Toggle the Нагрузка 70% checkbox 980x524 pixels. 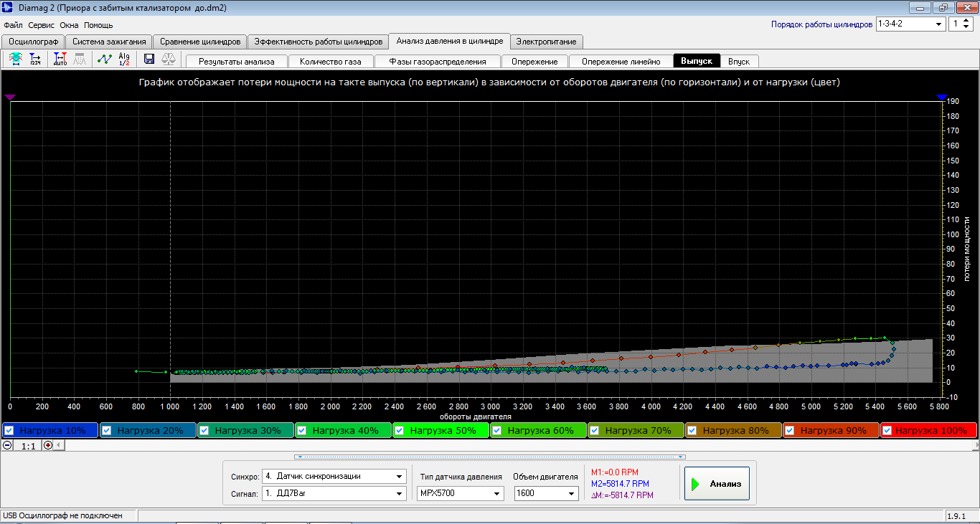pos(594,431)
